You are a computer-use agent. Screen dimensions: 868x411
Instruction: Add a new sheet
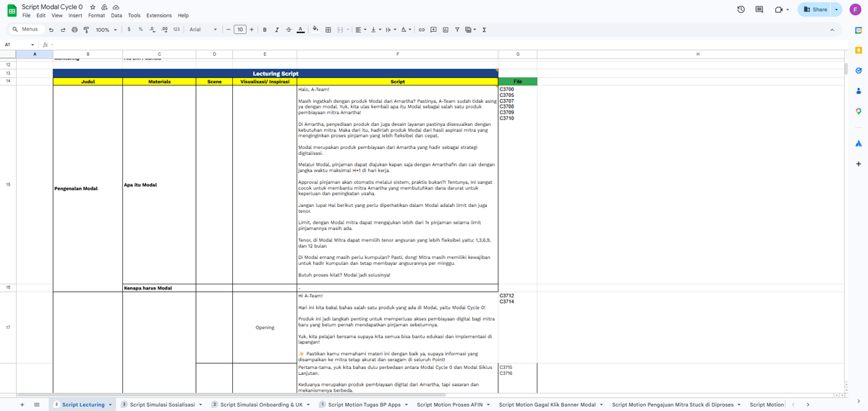tap(22, 404)
